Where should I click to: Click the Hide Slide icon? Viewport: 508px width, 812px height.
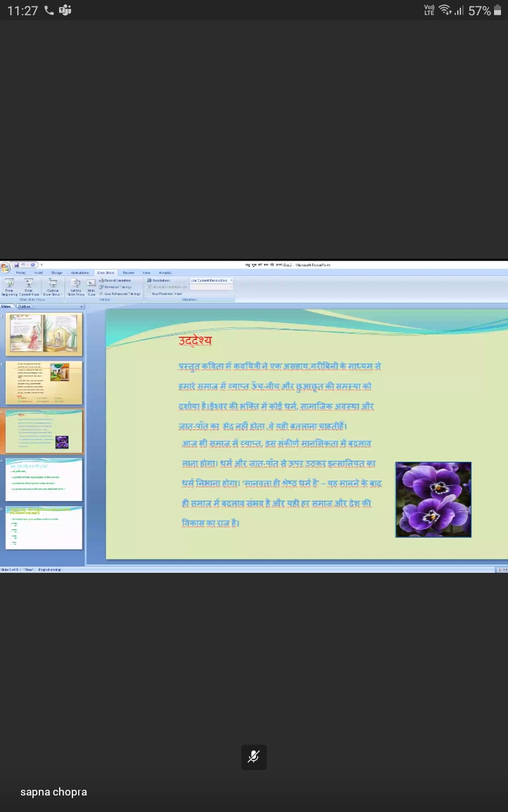tap(91, 287)
